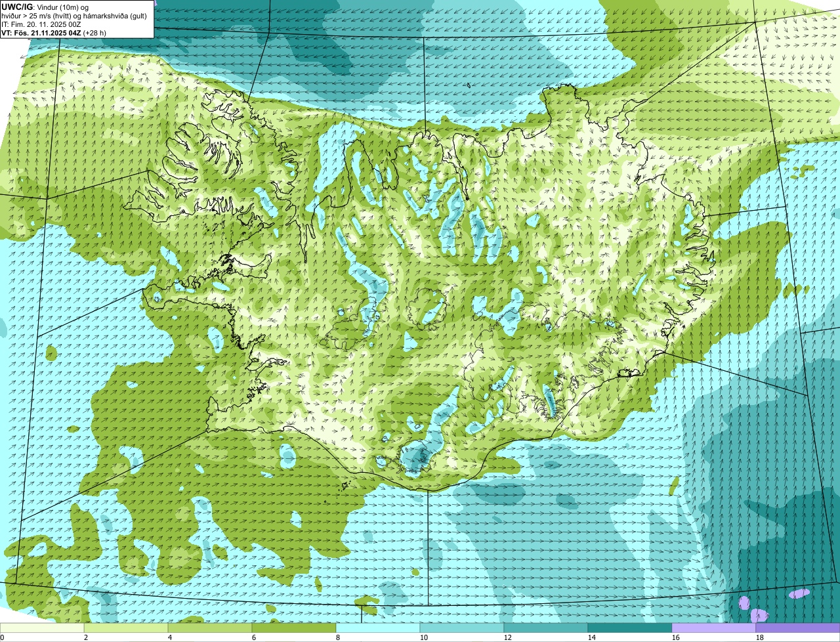This screenshot has height=642, width=840.
Task: Click the legend scale label '2'
Action: click(x=86, y=637)
